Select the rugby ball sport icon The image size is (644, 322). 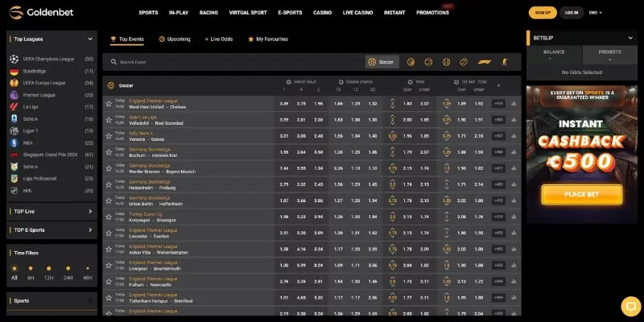(x=464, y=62)
